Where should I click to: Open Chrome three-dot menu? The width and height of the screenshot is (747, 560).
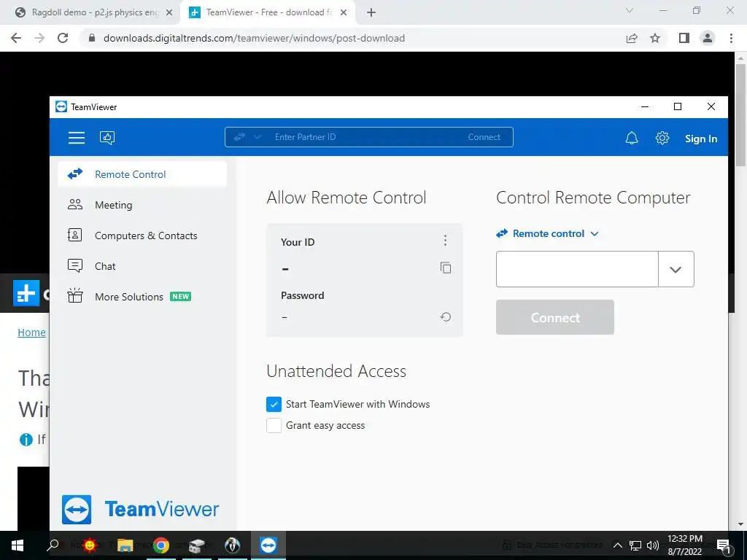coord(731,38)
